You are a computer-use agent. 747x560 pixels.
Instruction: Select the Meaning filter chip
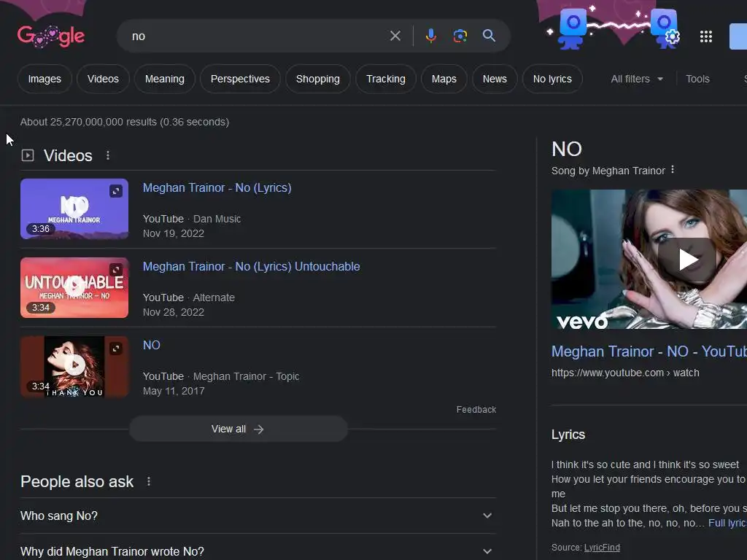click(x=164, y=79)
